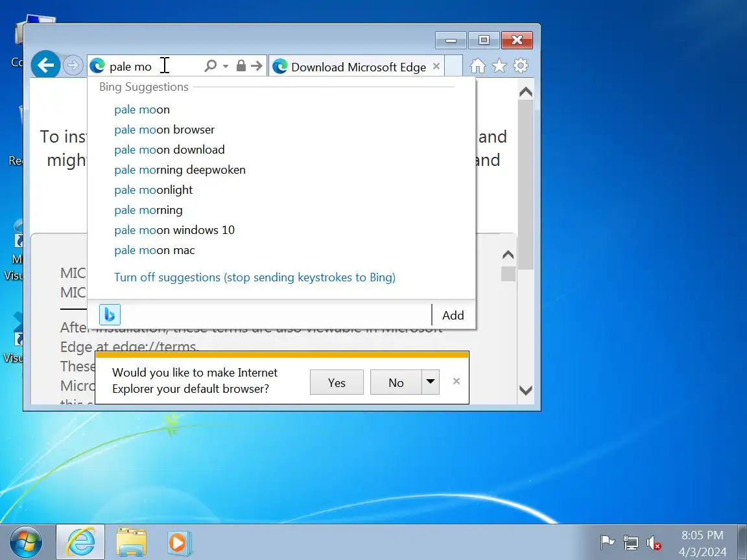Open the Windows Start menu
Screen dimensions: 747x560
[26, 542]
